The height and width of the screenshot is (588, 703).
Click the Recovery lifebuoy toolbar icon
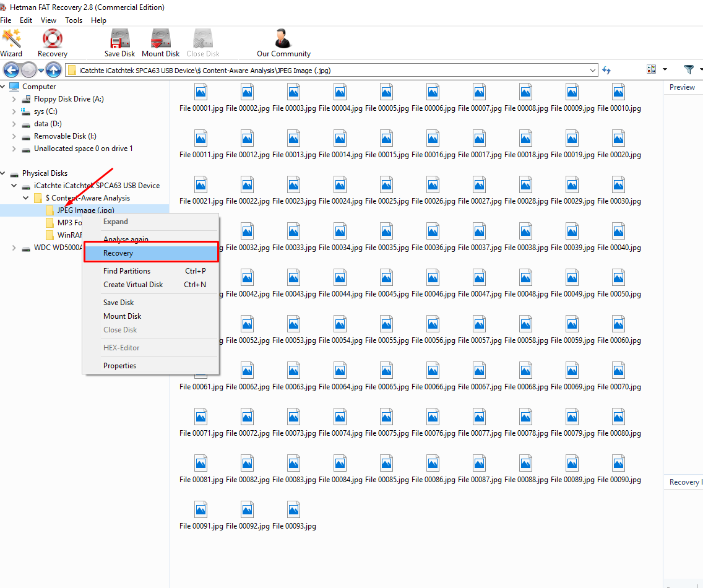(x=53, y=43)
